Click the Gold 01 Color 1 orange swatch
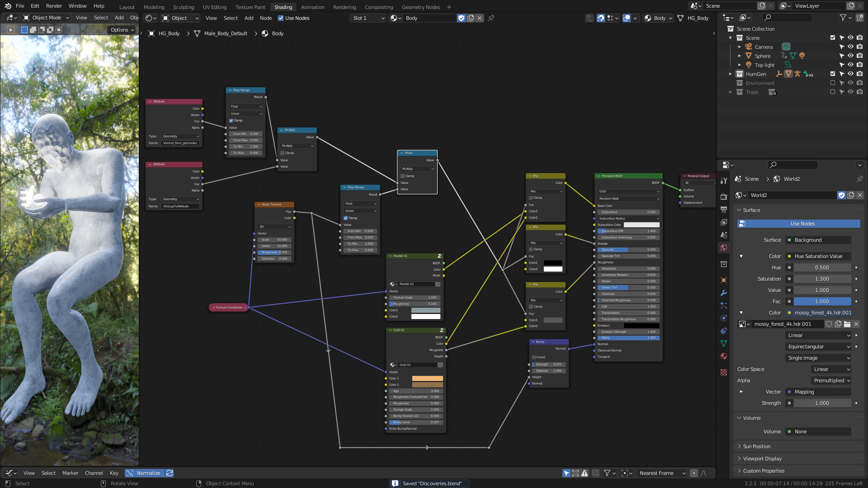 pyautogui.click(x=427, y=379)
